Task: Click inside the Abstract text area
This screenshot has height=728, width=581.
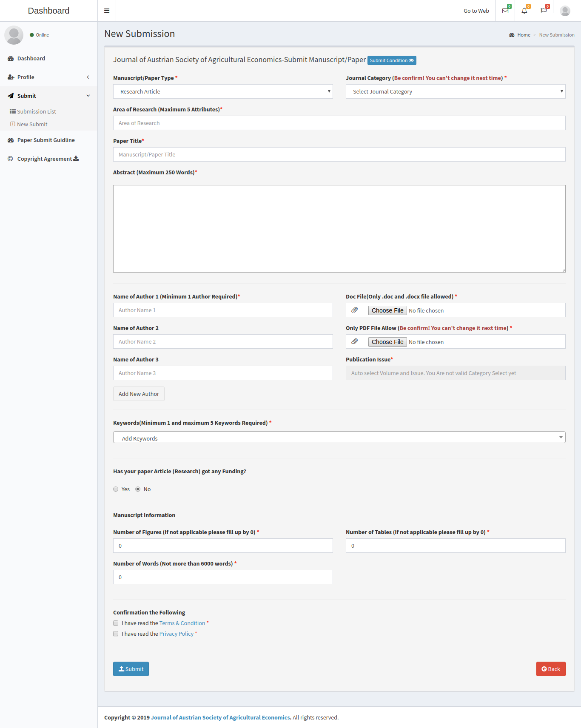Action: point(339,229)
